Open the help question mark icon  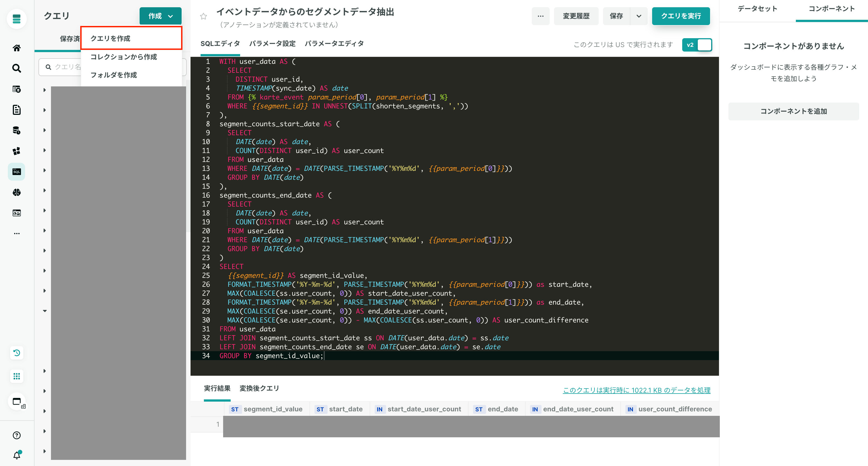click(16, 435)
